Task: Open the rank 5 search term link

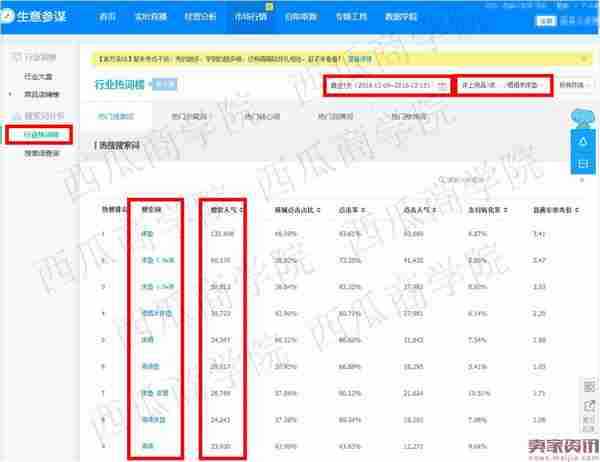Action: coord(148,340)
